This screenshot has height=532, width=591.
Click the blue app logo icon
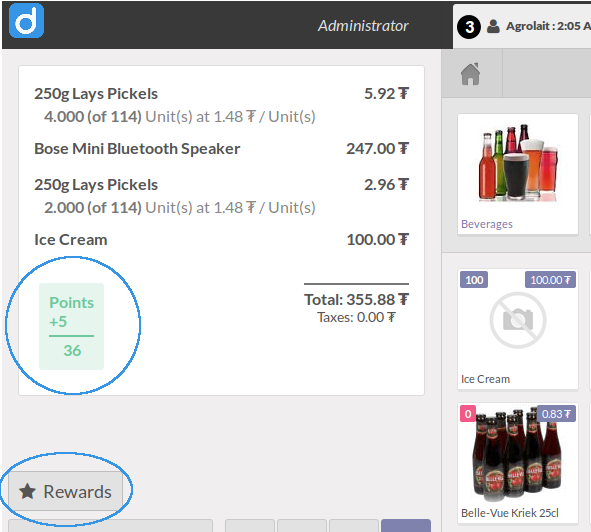[26, 20]
